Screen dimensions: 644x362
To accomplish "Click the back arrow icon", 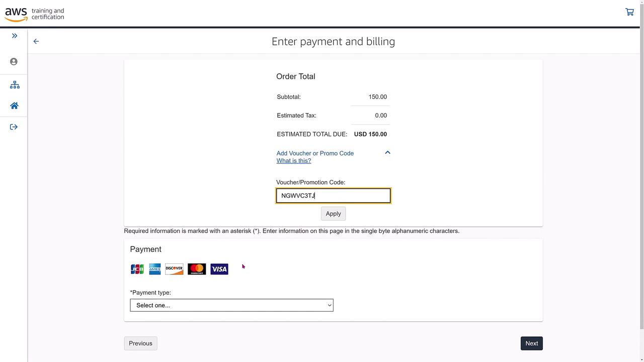I will [x=36, y=41].
